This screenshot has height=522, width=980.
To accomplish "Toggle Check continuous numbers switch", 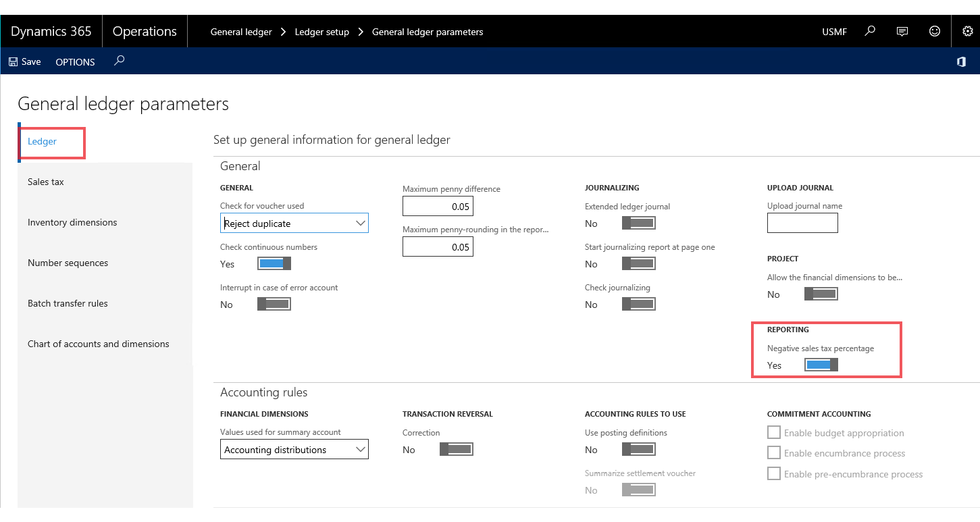I will (x=274, y=263).
